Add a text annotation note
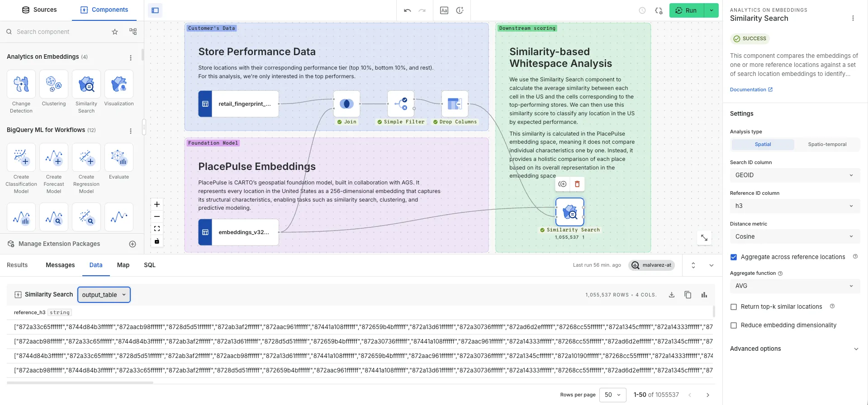This screenshot has width=868, height=405. pyautogui.click(x=444, y=10)
